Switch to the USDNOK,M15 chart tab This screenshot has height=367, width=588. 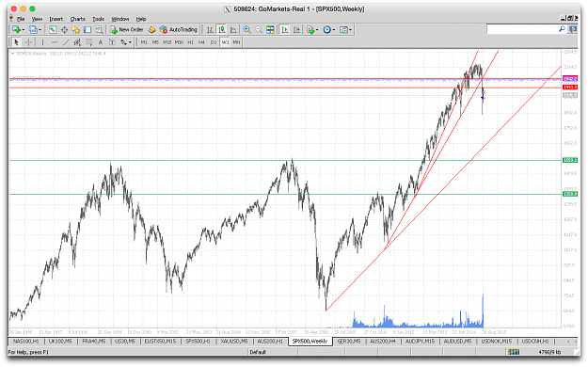coord(497,342)
